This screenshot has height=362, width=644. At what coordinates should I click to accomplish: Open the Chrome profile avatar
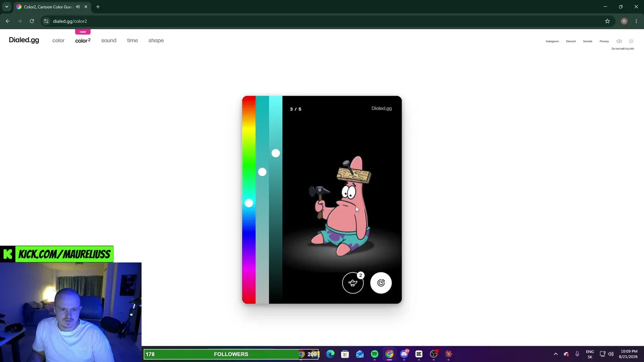pos(624,21)
